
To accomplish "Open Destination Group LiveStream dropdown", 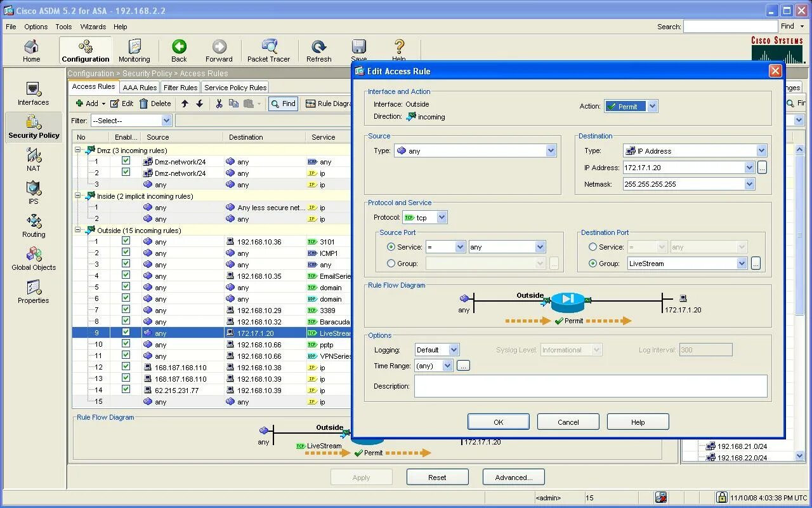I will [742, 264].
